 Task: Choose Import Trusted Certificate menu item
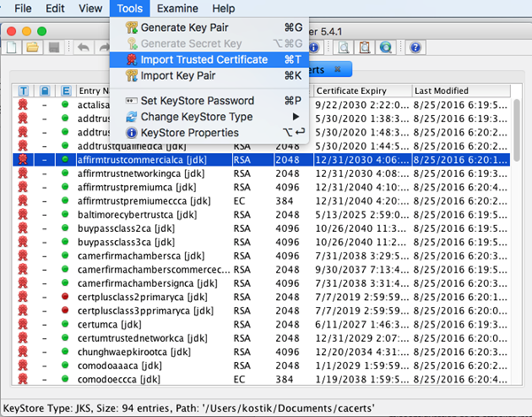209,59
